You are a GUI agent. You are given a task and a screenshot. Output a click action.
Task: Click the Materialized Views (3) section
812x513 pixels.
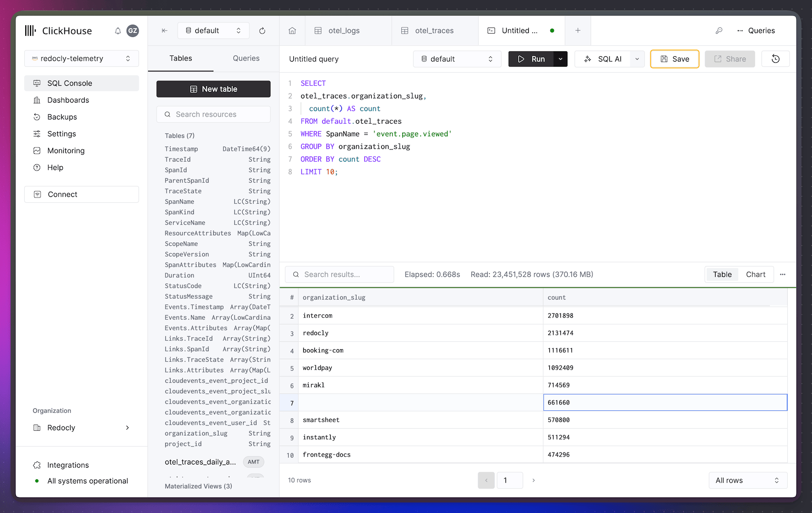(199, 486)
